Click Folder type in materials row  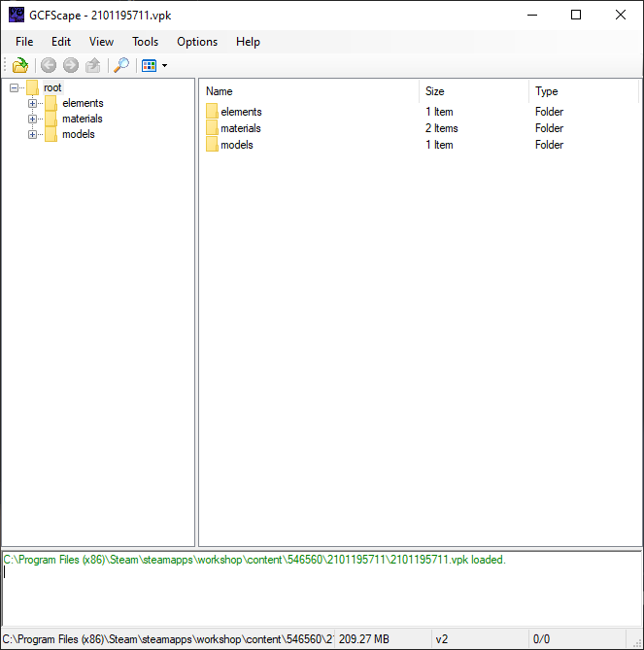coord(549,128)
